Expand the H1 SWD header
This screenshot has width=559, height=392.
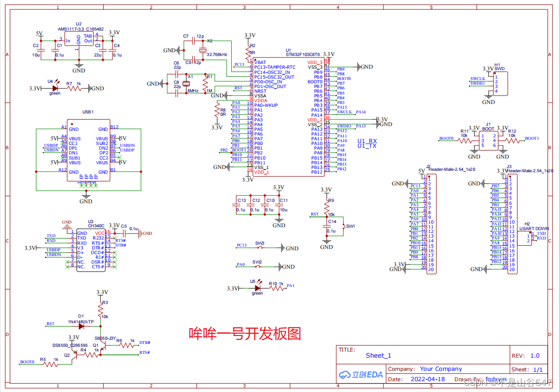pos(500,82)
